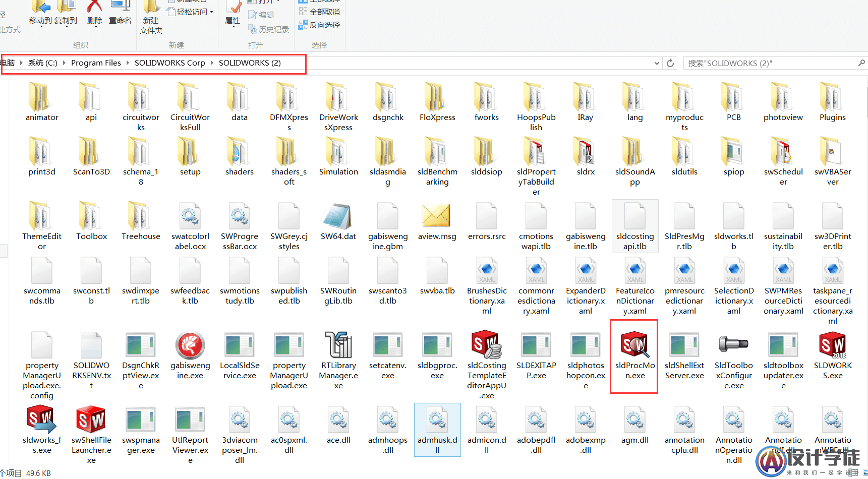
Task: Select the Toolbox folder
Action: [91, 221]
